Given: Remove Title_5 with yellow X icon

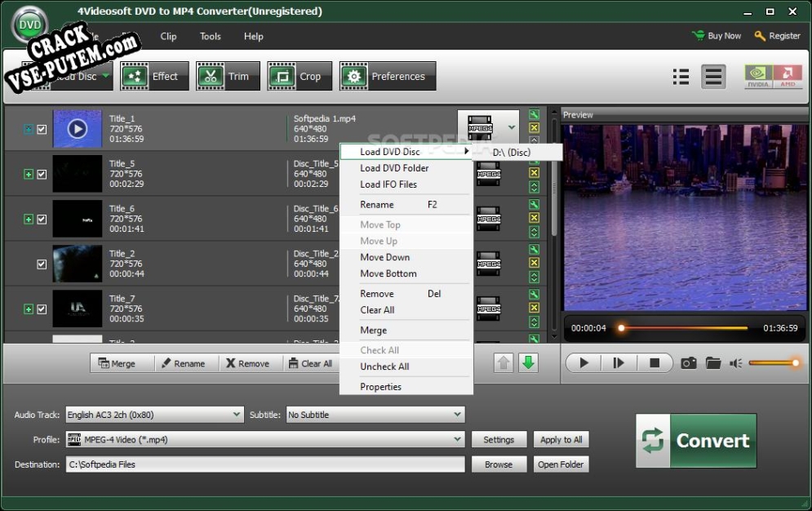Looking at the screenshot, I should click(x=534, y=172).
